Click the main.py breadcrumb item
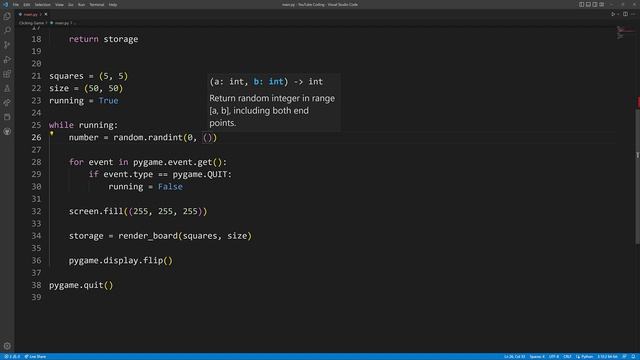Image resolution: width=640 pixels, height=360 pixels. pyautogui.click(x=60, y=23)
